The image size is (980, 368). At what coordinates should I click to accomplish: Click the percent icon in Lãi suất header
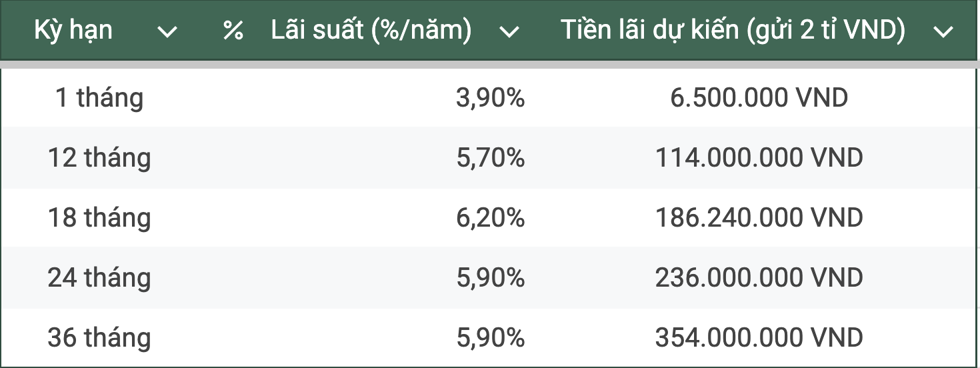tap(233, 31)
